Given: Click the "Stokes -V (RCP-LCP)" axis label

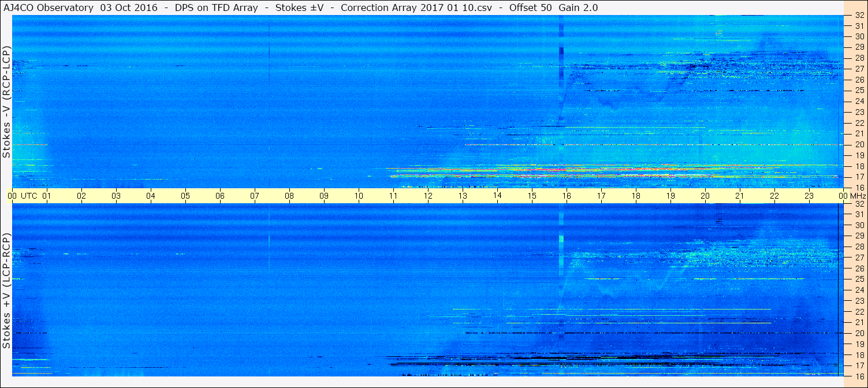Looking at the screenshot, I should pos(6,103).
